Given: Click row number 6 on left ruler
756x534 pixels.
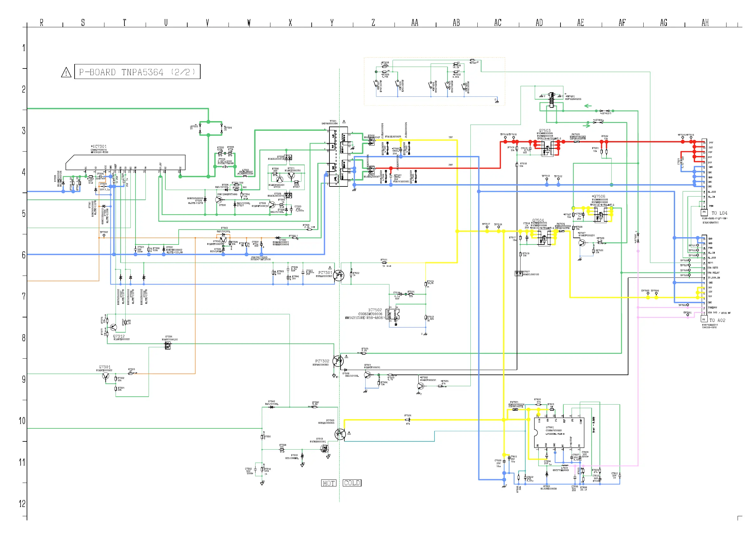Looking at the screenshot, I should click(23, 255).
